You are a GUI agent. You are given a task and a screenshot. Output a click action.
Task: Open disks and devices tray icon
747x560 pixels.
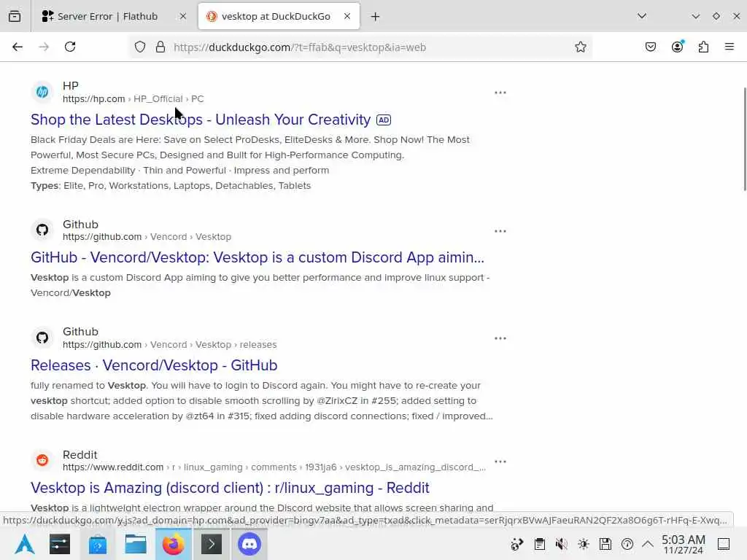coord(605,544)
